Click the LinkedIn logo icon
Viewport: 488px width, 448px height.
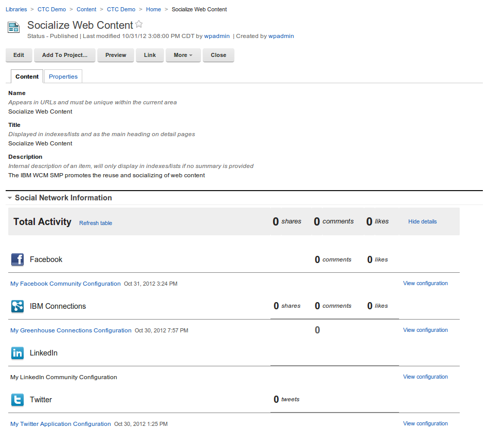tap(17, 353)
